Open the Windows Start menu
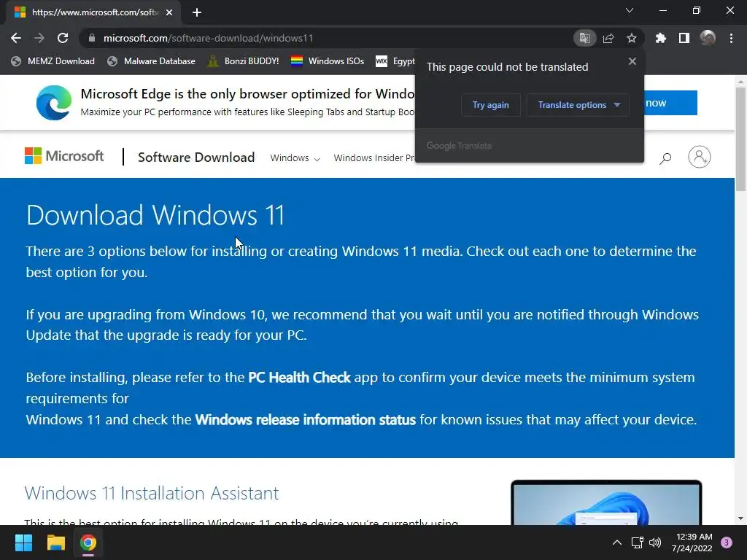The height and width of the screenshot is (560, 747). [x=23, y=542]
